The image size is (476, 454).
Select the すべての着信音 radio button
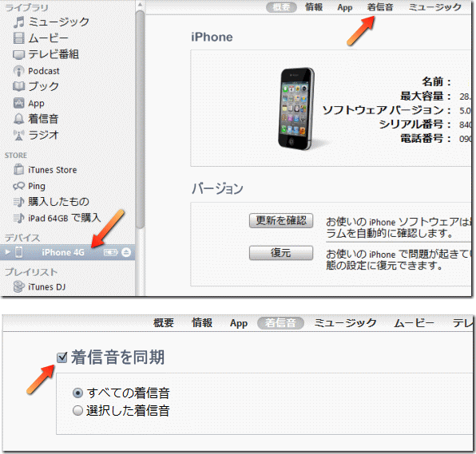(77, 393)
